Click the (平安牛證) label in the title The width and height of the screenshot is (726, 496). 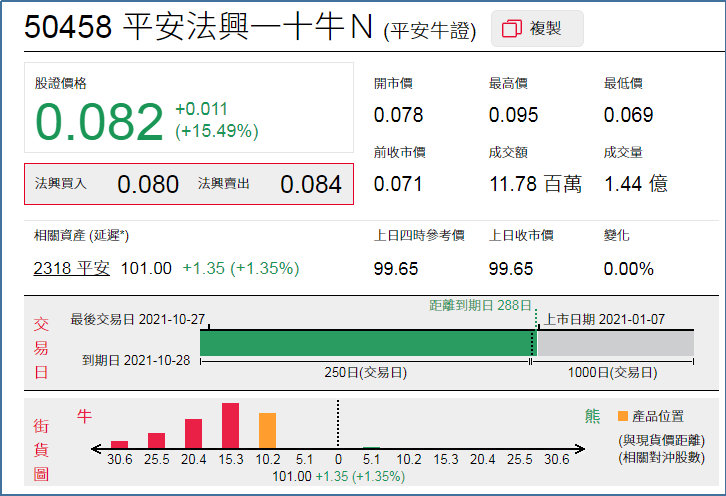coord(430,31)
